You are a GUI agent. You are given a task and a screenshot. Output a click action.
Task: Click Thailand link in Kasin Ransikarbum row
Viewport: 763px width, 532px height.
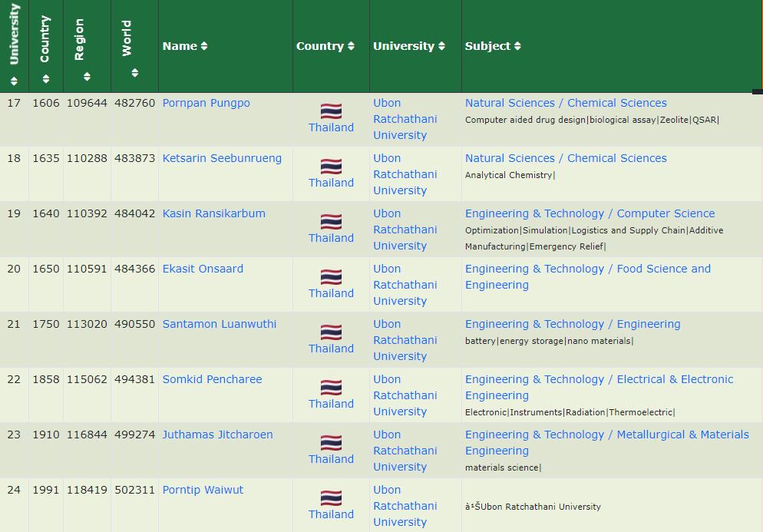tap(331, 238)
